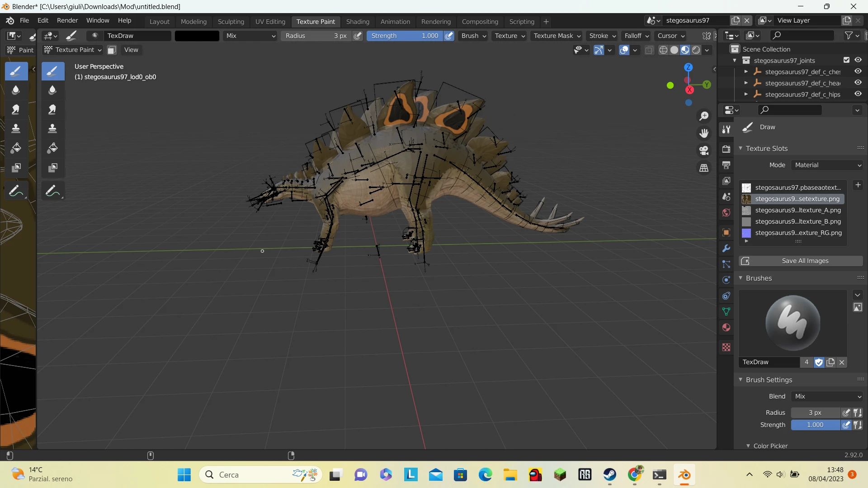Expand stegosaurus97_def_c_chest tree item arrow
Image resolution: width=868 pixels, height=488 pixels.
(x=746, y=71)
